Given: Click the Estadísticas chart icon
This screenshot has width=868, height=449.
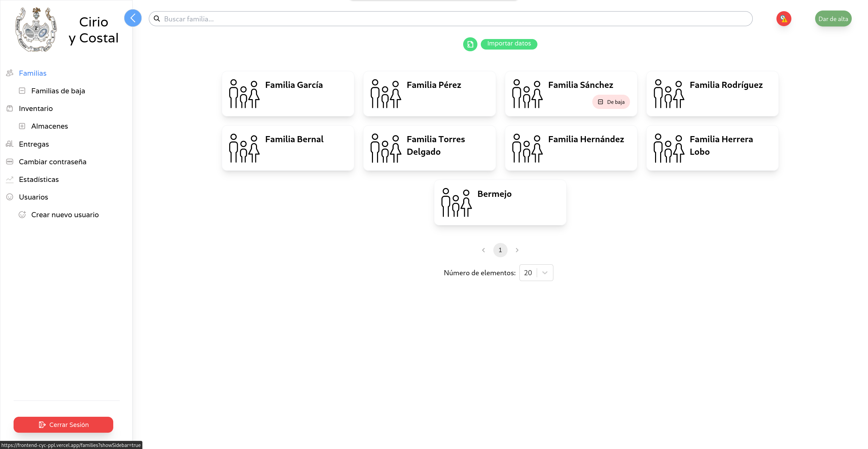Looking at the screenshot, I should [9, 180].
